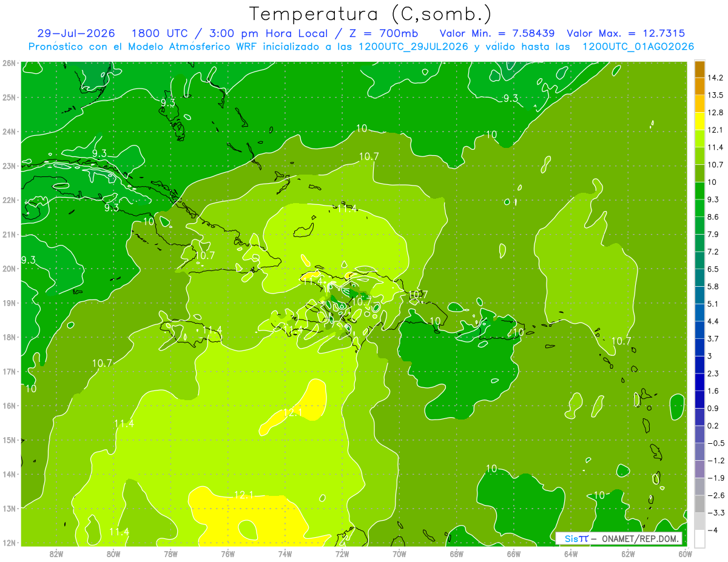This screenshot has height=562, width=728.
Task: Click the '5.1' colorbar label
Action: 713,304
